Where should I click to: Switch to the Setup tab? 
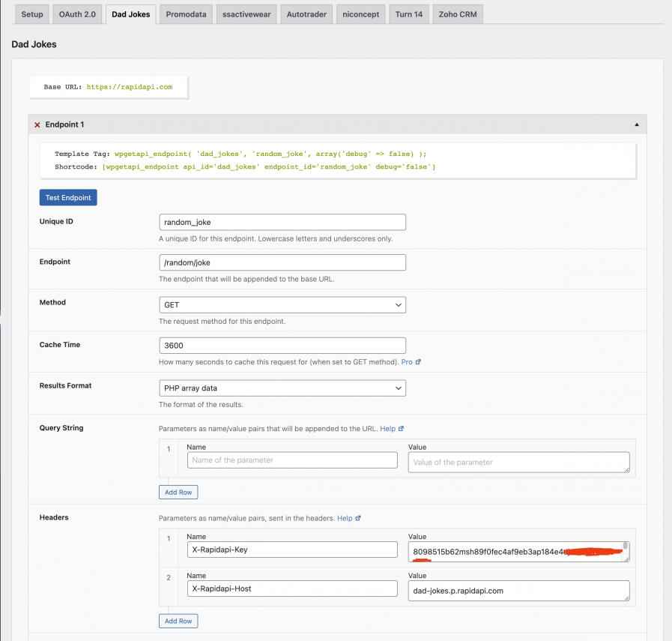coord(31,13)
